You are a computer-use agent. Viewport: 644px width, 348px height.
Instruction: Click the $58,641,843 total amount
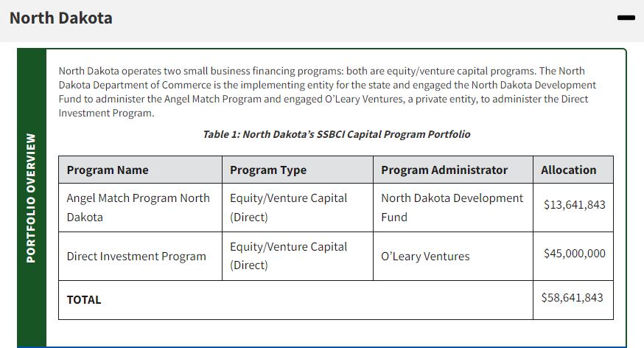(x=572, y=297)
